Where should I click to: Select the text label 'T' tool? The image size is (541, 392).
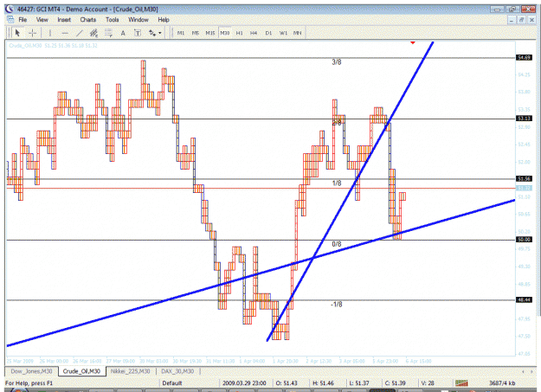tap(138, 33)
